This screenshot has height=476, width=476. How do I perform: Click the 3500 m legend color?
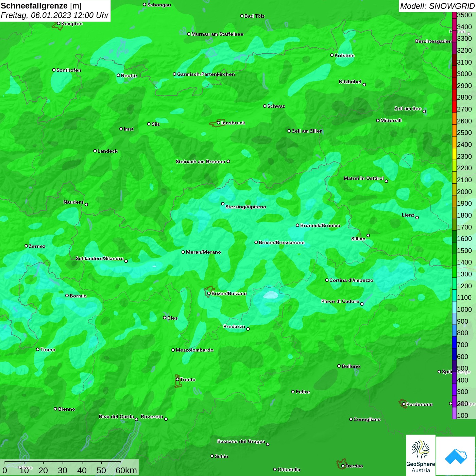tap(454, 15)
